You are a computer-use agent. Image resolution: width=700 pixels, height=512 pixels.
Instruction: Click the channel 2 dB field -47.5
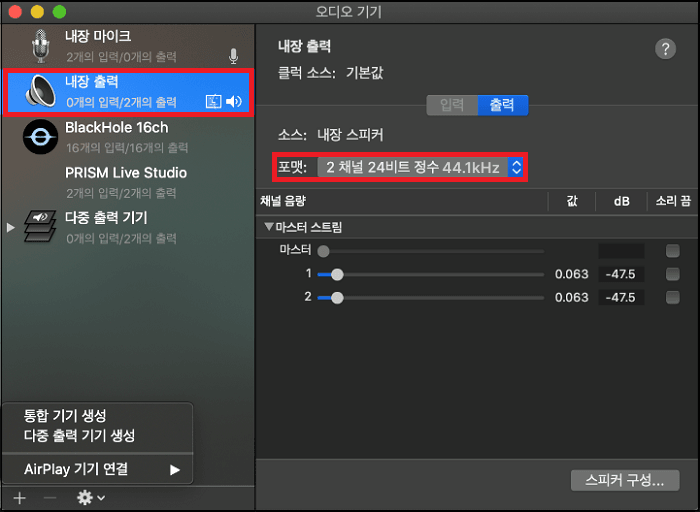621,297
